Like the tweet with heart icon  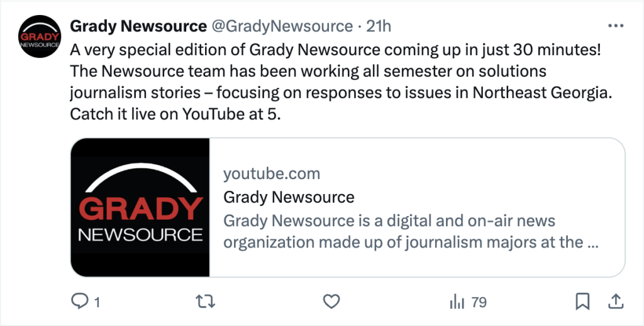point(331,302)
